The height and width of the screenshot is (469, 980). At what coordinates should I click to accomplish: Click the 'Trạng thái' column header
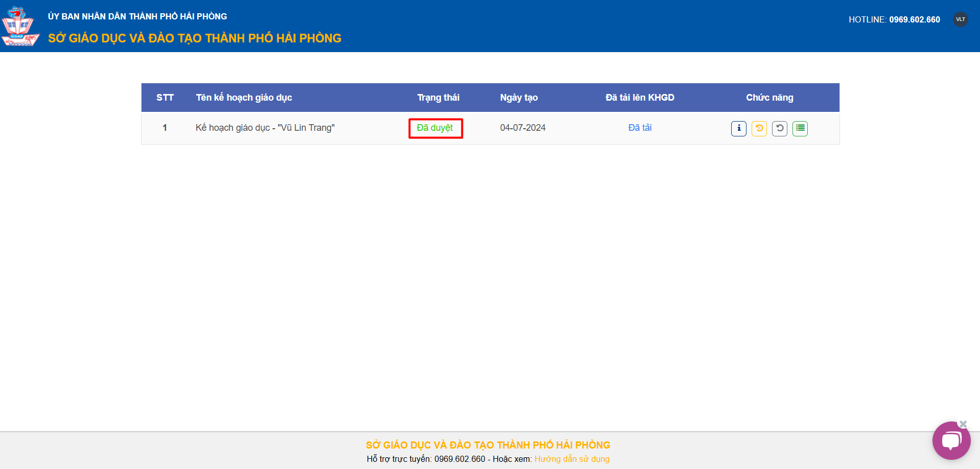[x=438, y=98]
